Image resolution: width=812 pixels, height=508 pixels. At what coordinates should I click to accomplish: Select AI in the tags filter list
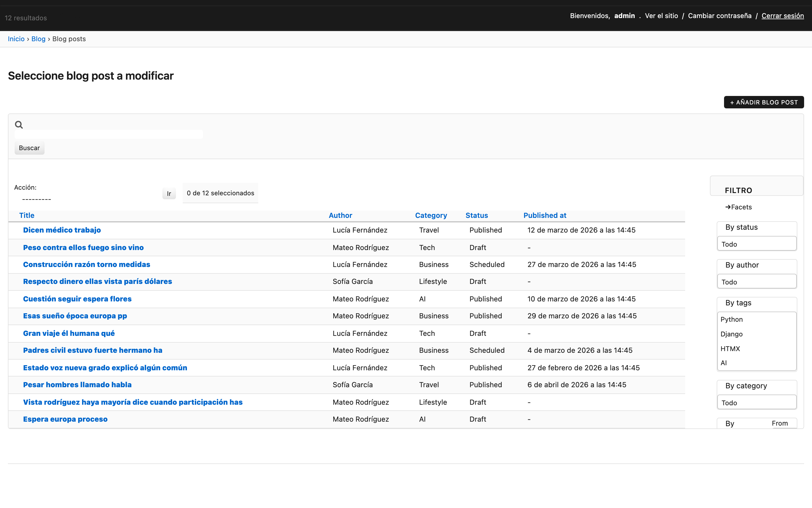pyautogui.click(x=724, y=363)
